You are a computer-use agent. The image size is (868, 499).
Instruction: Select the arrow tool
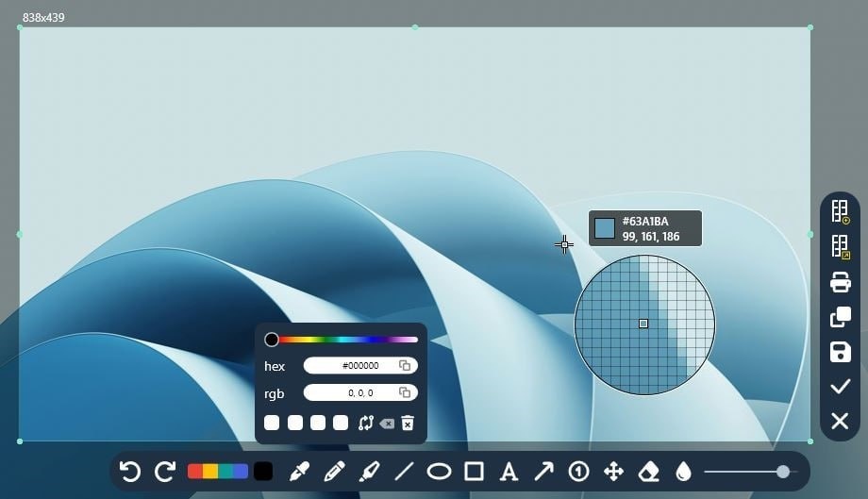pyautogui.click(x=543, y=472)
